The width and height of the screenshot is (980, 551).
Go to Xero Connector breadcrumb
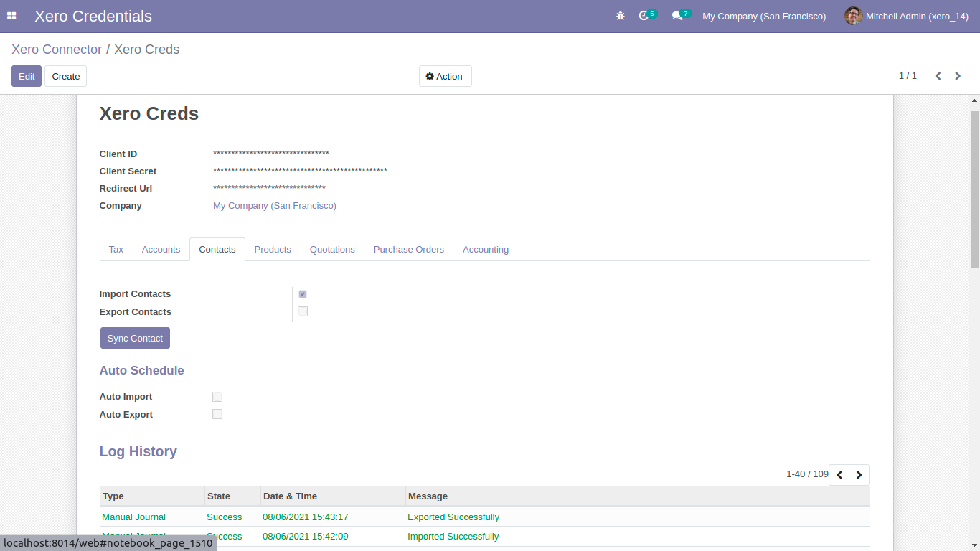coord(57,50)
